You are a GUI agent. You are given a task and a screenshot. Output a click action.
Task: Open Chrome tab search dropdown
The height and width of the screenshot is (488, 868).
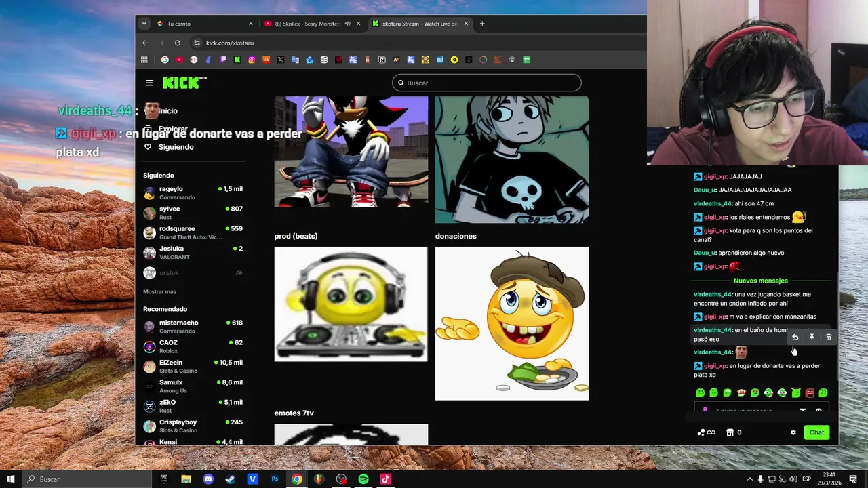pyautogui.click(x=144, y=24)
